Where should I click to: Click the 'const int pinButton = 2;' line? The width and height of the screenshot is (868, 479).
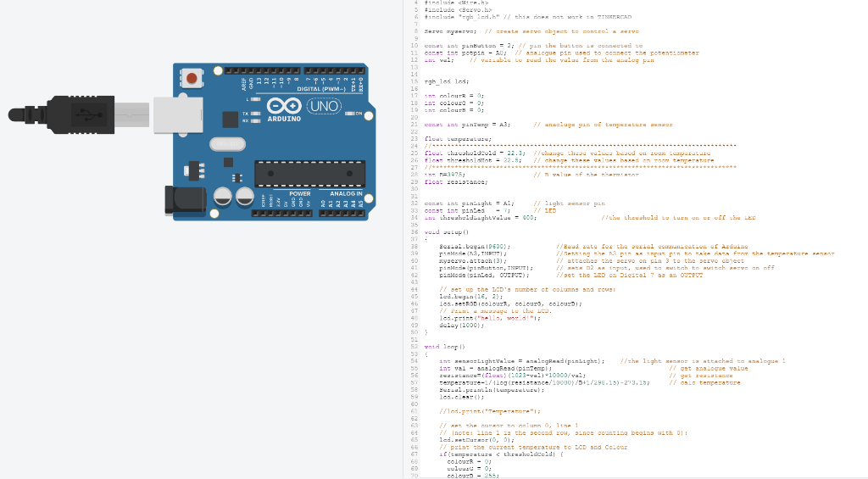[469, 46]
